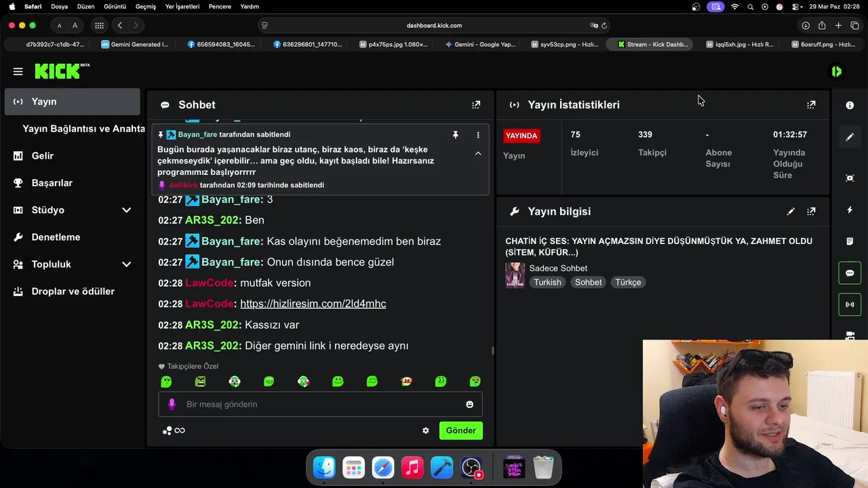The image size is (868, 488).
Task: Open Safari share button
Action: click(x=822, y=26)
